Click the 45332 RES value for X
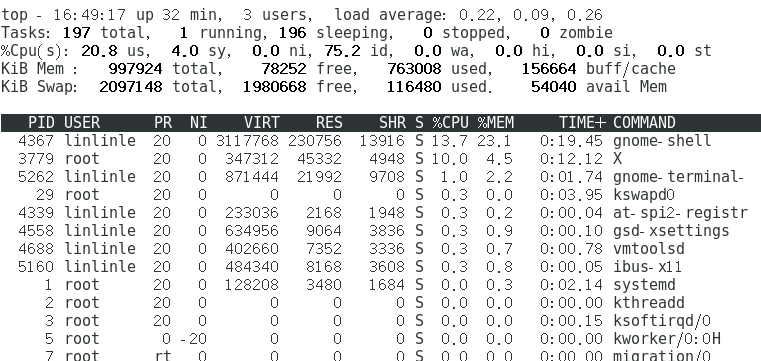The image size is (761, 361). 319,159
